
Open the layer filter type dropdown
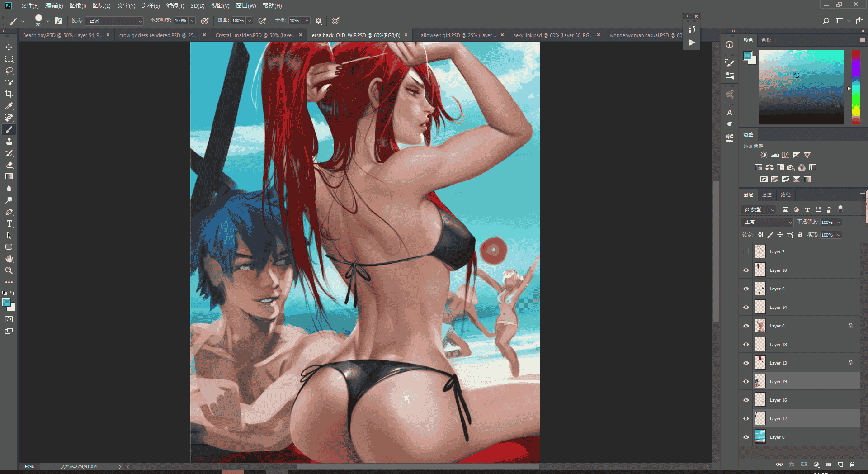pos(759,209)
